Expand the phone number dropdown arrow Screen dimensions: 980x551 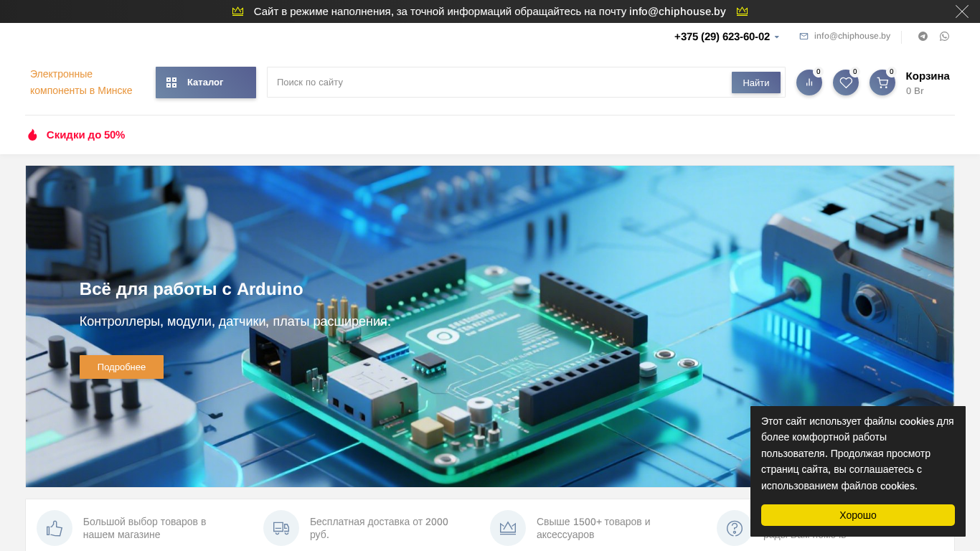pos(777,37)
